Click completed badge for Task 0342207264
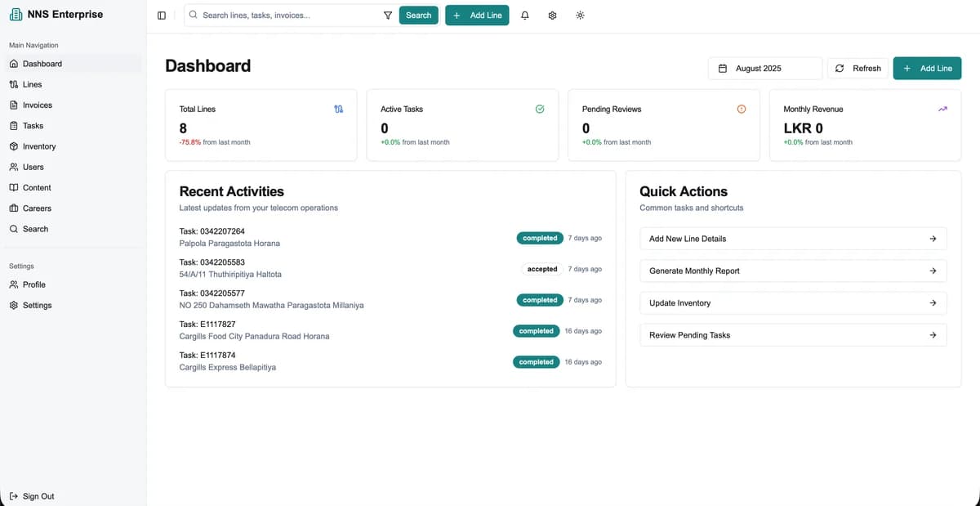This screenshot has width=980, height=506. tap(540, 238)
